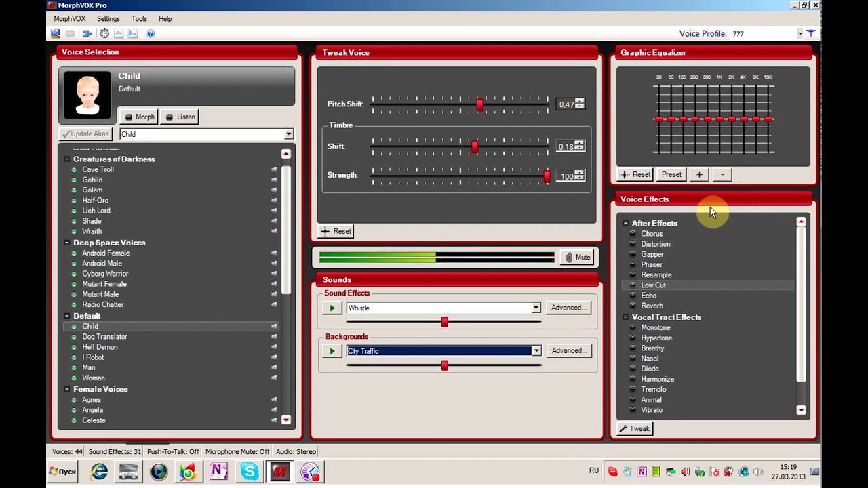Click the signal bars icon for Cave Troll
This screenshot has width=868, height=488.
[x=274, y=169]
